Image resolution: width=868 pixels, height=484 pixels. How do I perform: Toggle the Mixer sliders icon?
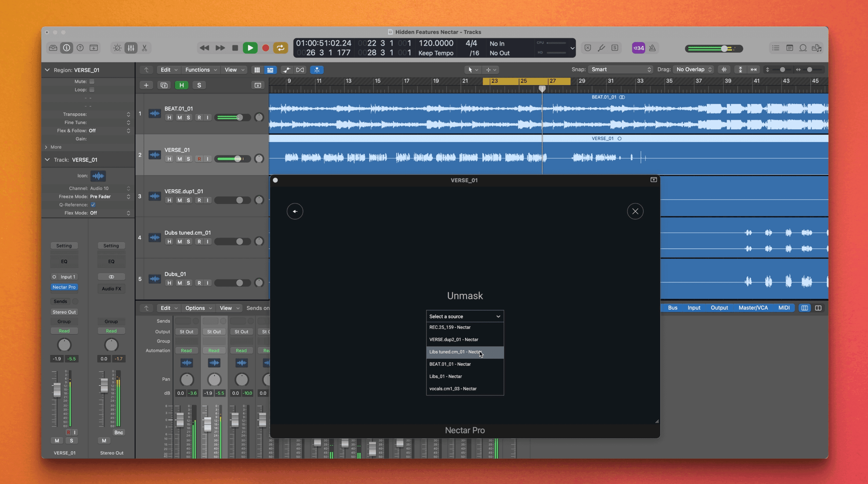pos(131,48)
